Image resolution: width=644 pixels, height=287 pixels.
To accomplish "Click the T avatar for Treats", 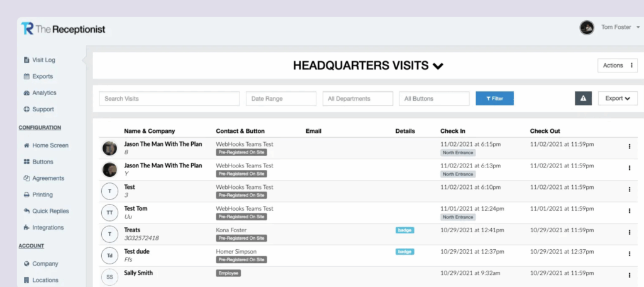I will (109, 234).
